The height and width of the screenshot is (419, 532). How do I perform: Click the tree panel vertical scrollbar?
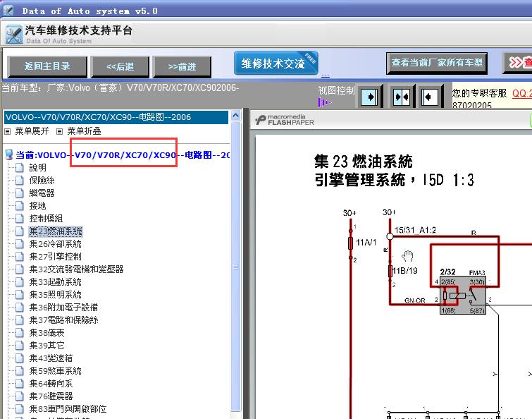(235, 267)
